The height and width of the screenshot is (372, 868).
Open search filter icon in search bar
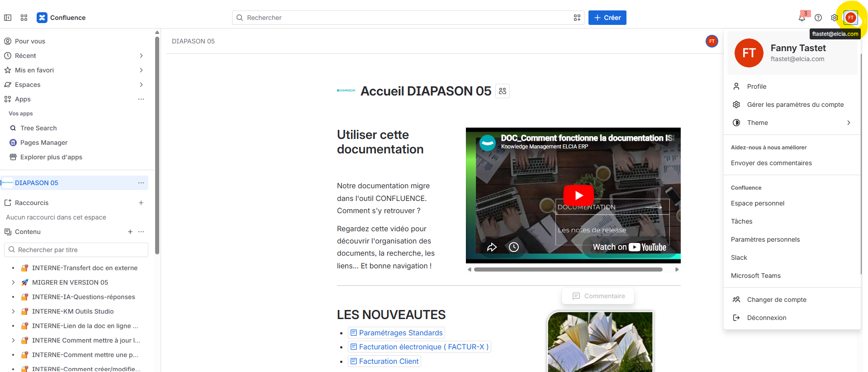(x=577, y=18)
